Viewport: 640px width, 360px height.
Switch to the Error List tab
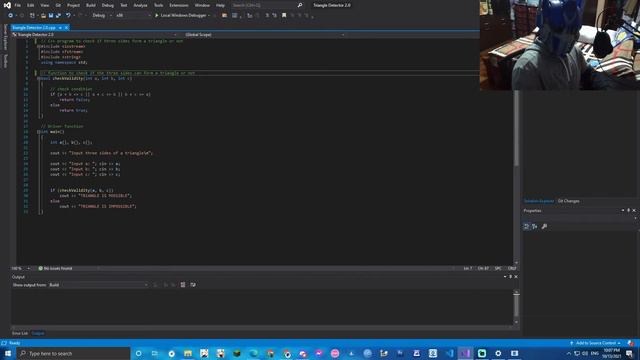20,333
